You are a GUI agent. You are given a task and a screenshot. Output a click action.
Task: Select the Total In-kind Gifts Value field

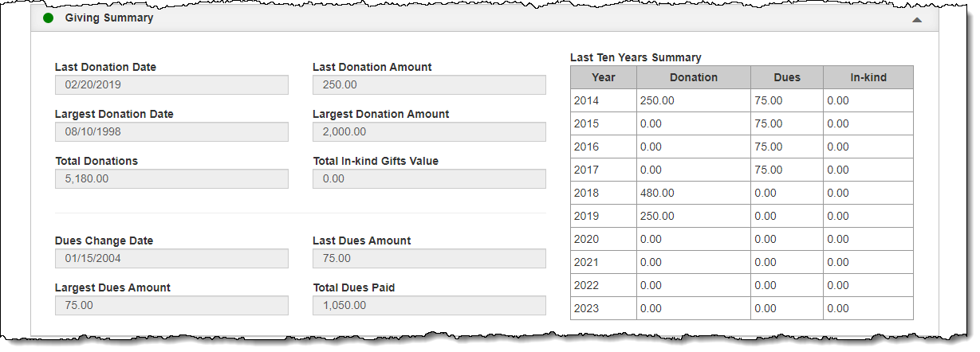click(429, 178)
